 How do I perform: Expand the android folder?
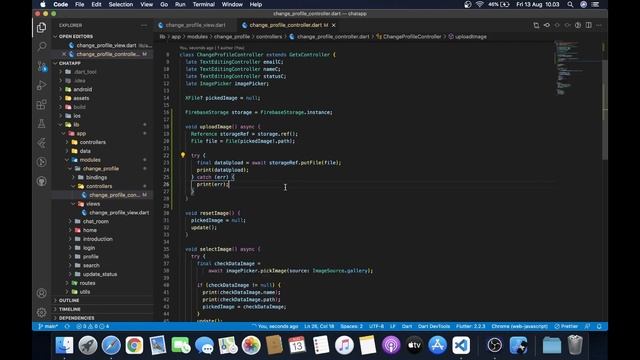[x=102, y=89]
